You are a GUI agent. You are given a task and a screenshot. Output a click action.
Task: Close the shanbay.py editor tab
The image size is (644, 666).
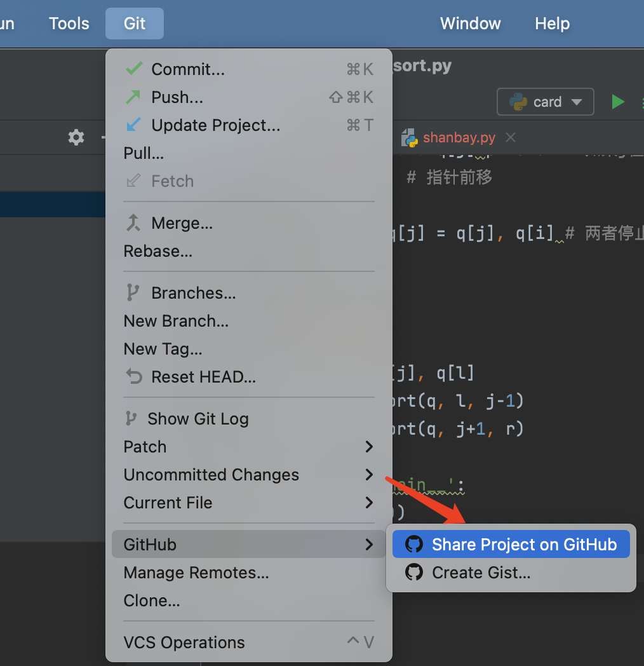[x=511, y=137]
